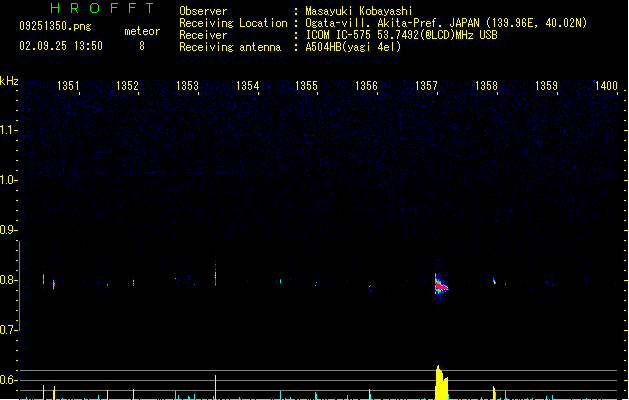Click the 1353 time axis marker
This screenshot has width=629, height=400.
[x=187, y=86]
